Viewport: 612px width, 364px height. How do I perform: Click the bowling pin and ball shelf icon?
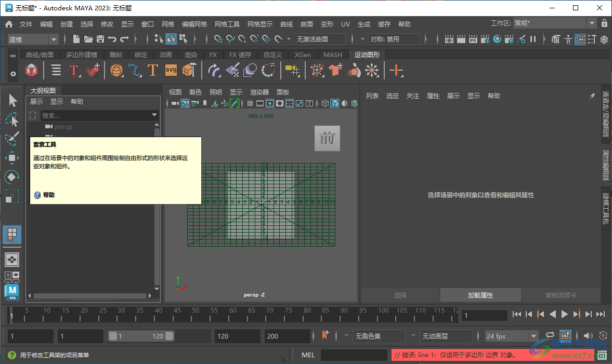click(354, 71)
